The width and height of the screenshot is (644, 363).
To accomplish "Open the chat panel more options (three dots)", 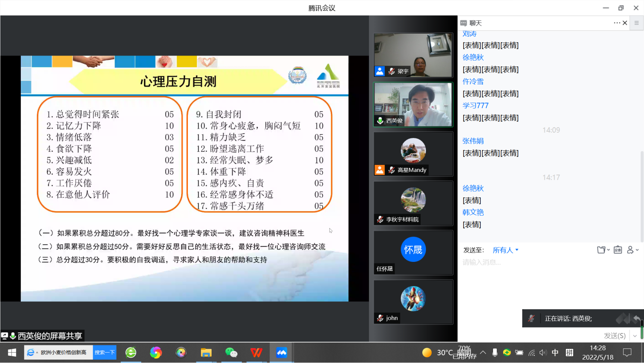I will 617,23.
